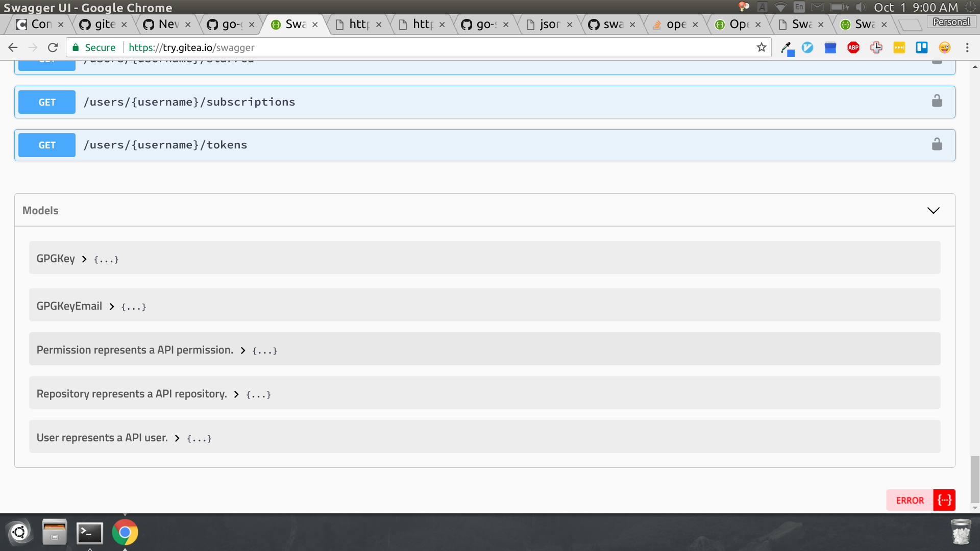
Task: Expand the GPGKey model arrow
Action: 84,259
